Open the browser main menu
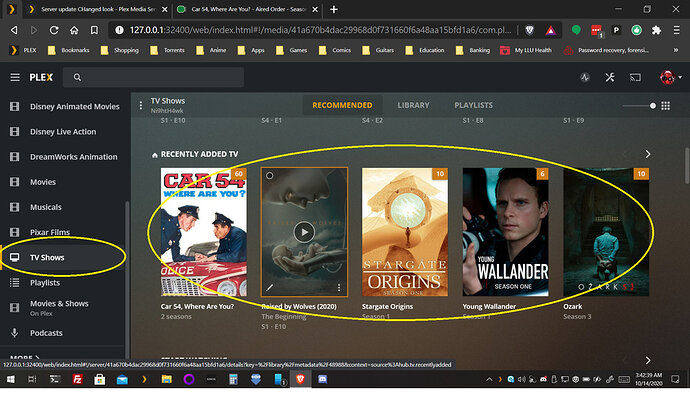 click(676, 30)
